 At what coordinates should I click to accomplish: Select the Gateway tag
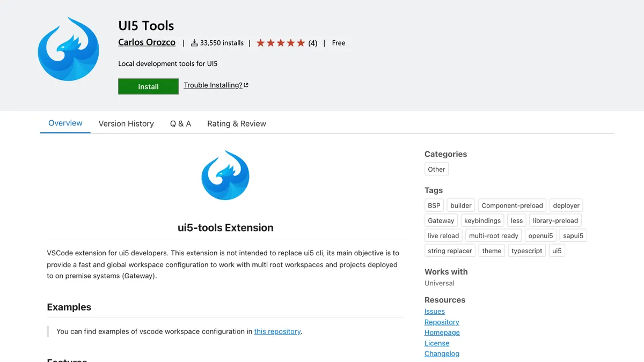(x=441, y=220)
